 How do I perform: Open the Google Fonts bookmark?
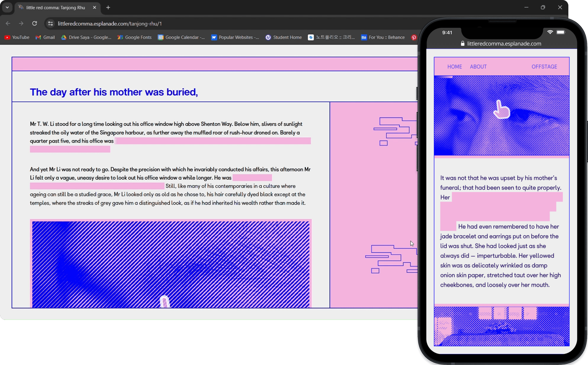134,37
